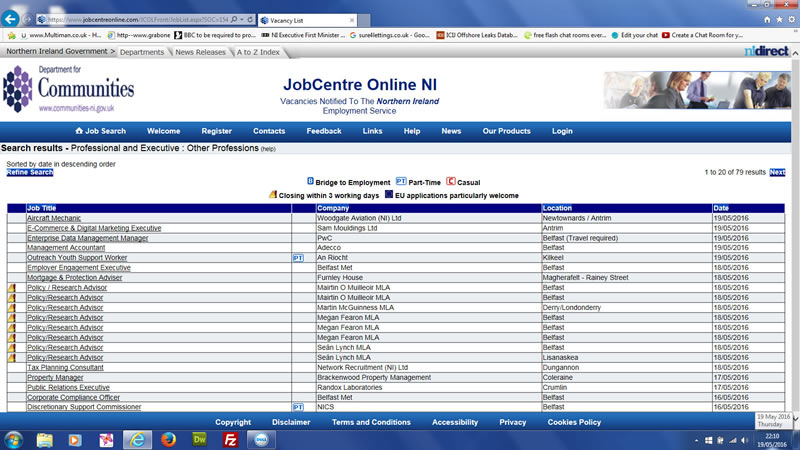The height and width of the screenshot is (450, 800).
Task: Open the Disclaimer footer link
Action: point(291,422)
